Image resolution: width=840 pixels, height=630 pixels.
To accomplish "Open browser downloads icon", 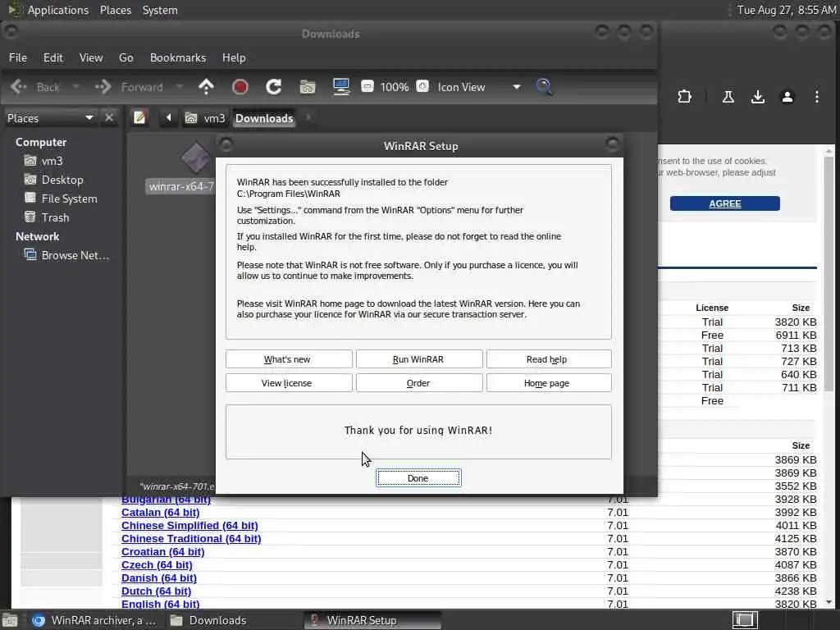I will [757, 97].
